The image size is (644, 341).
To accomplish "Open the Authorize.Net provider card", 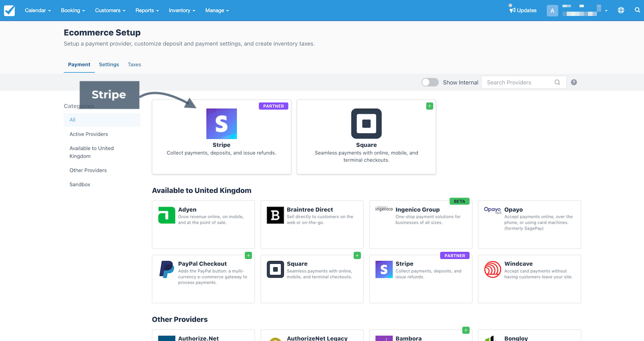I will point(203,335).
